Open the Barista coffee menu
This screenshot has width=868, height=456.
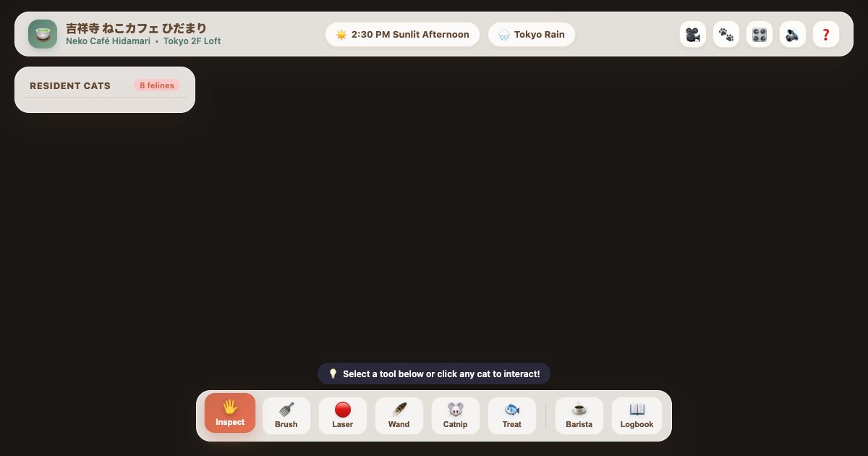click(x=579, y=416)
